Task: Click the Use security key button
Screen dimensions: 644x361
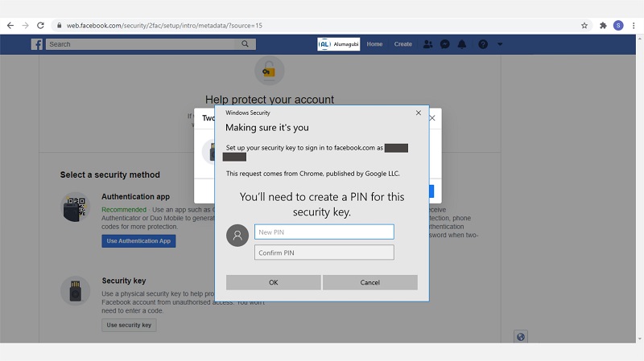Action: point(129,325)
